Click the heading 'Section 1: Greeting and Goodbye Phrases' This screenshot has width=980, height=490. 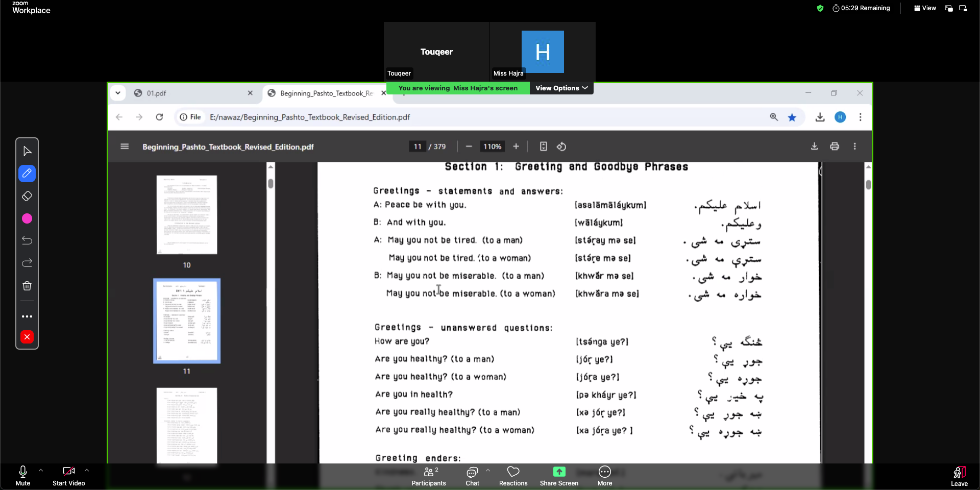[566, 167]
